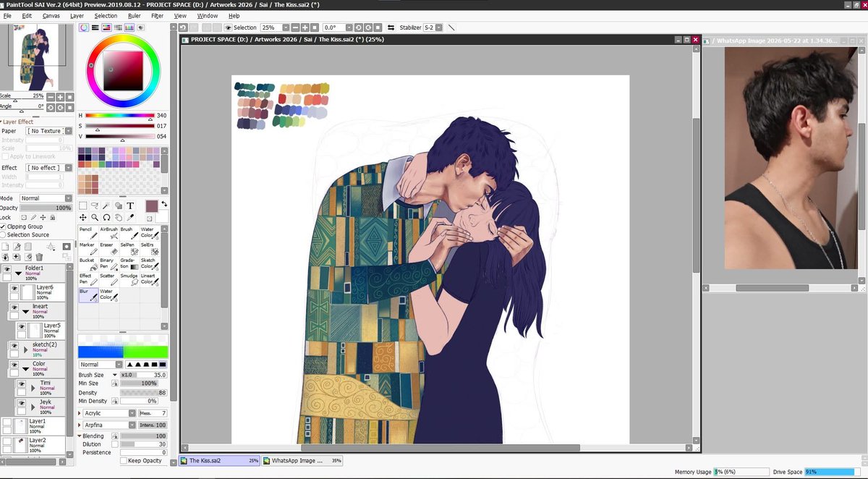The height and width of the screenshot is (479, 868).
Task: Hide Layer6 with its eye icon
Action: click(x=14, y=288)
